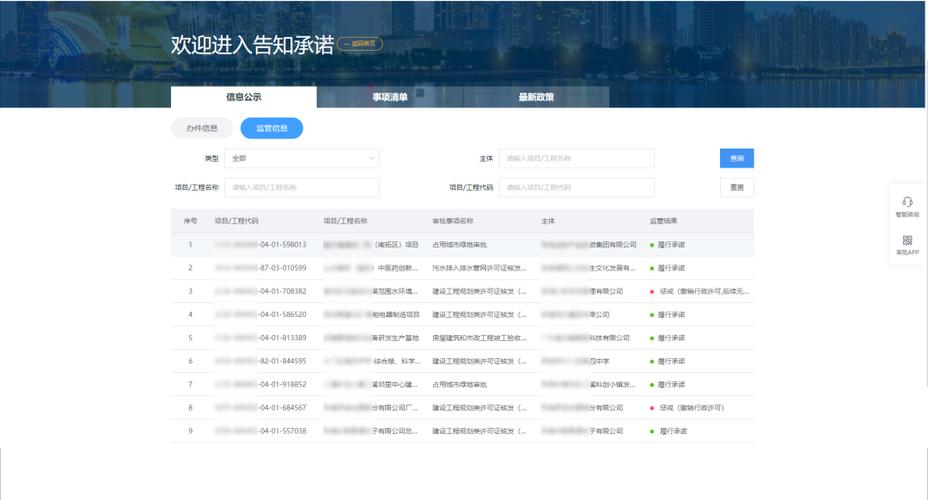Select project code ending -82-01-844595
The image size is (928, 500).
pos(261,361)
